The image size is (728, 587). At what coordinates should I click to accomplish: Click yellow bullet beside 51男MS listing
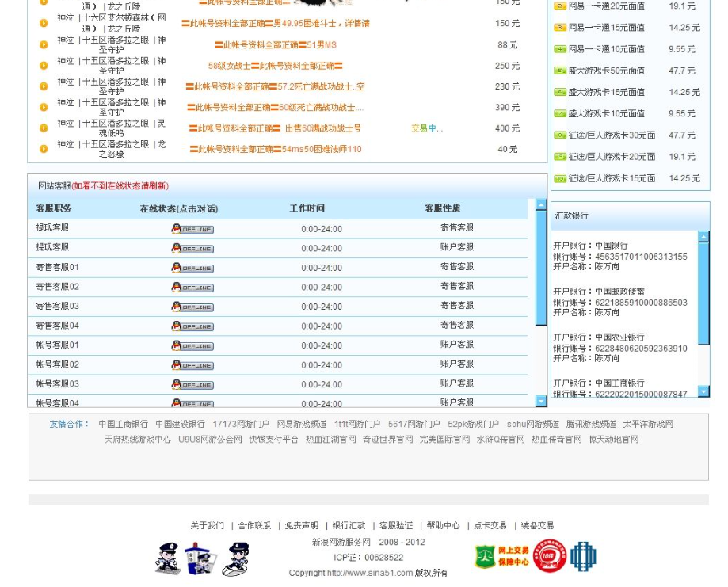tap(44, 44)
